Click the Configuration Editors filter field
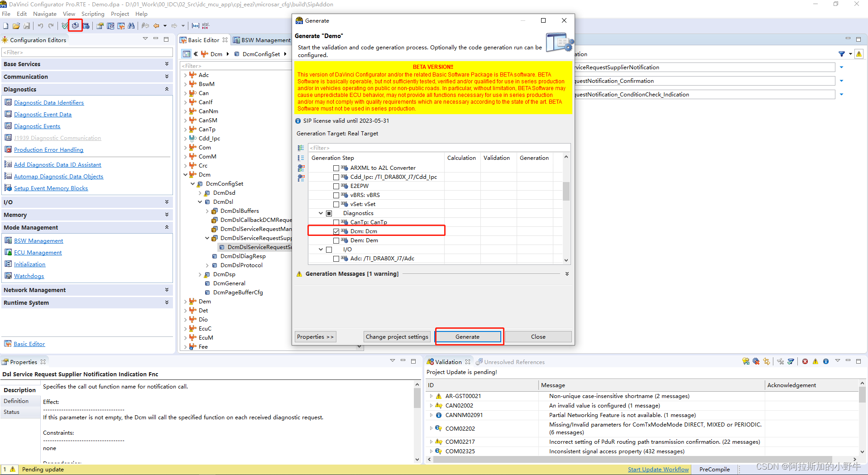Screen dimensions: 868x475 pos(87,53)
